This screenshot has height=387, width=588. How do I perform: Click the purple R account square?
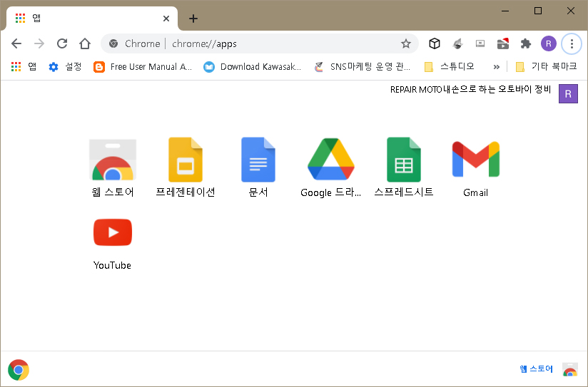click(x=568, y=93)
